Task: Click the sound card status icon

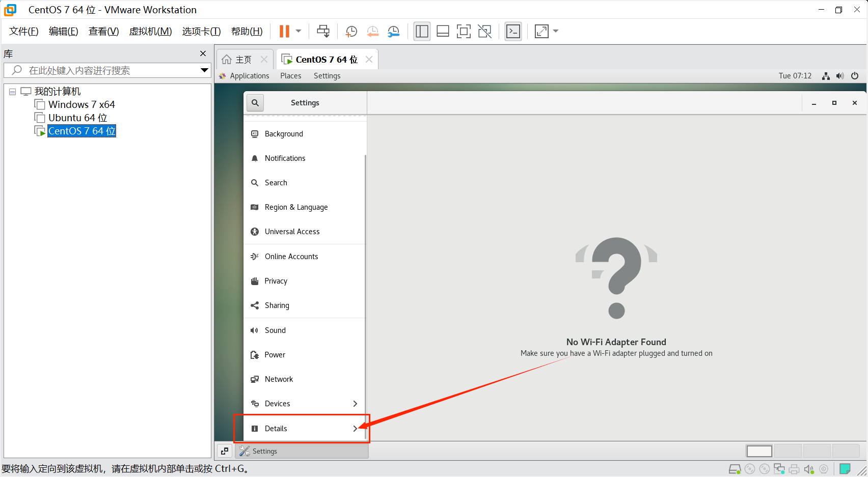Action: pyautogui.click(x=809, y=469)
